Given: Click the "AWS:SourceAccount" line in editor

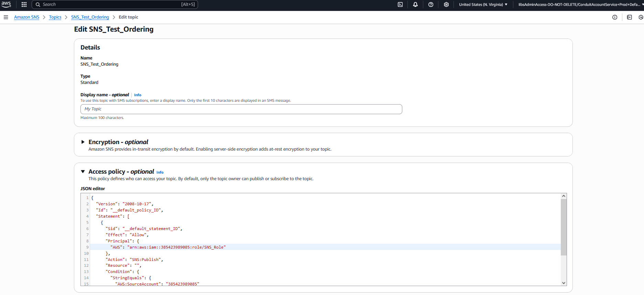Looking at the screenshot, I should [x=157, y=284].
